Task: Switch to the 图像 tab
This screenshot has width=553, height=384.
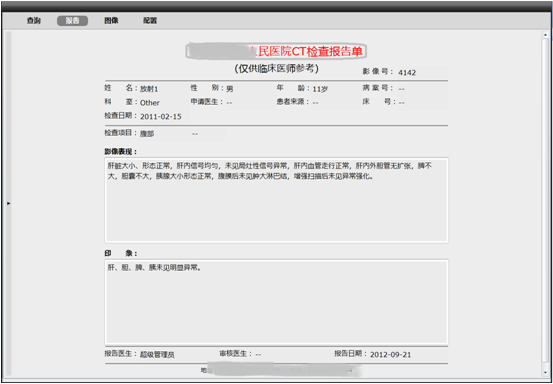Action: [111, 21]
